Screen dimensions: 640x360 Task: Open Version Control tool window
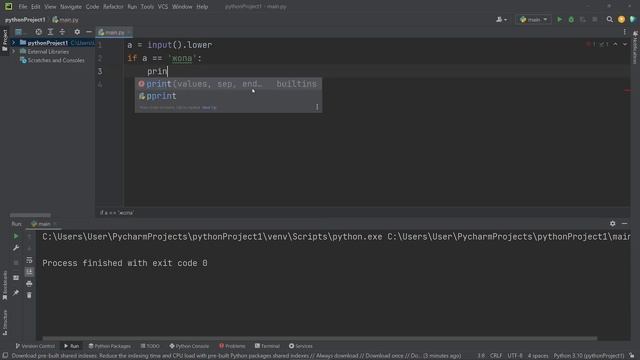coord(35,346)
